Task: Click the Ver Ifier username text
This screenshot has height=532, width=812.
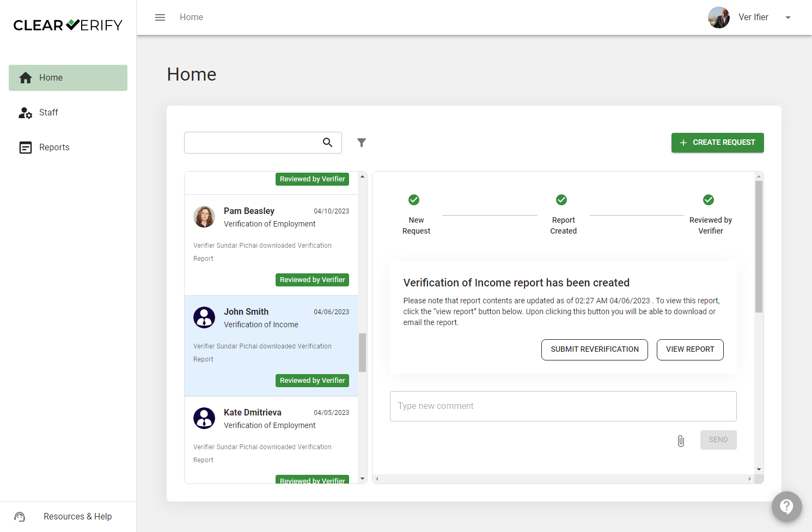Action: coord(753,17)
